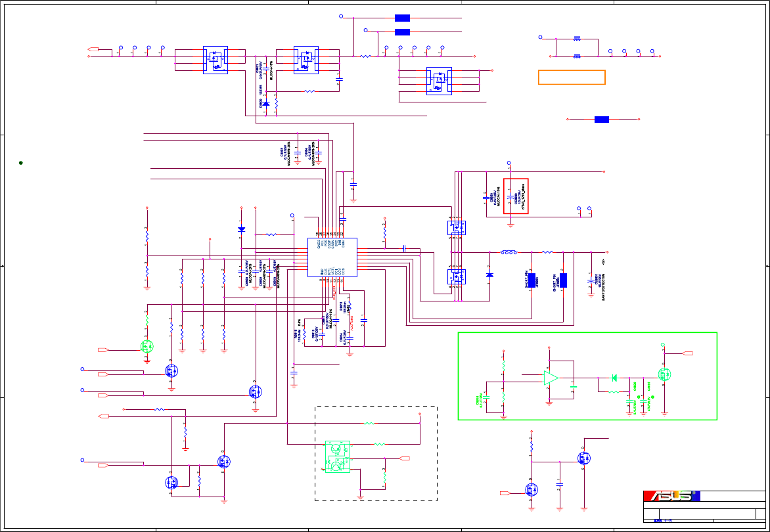770x532 pixels.
Task: Click the inductor coil symbol
Action: click(509, 252)
